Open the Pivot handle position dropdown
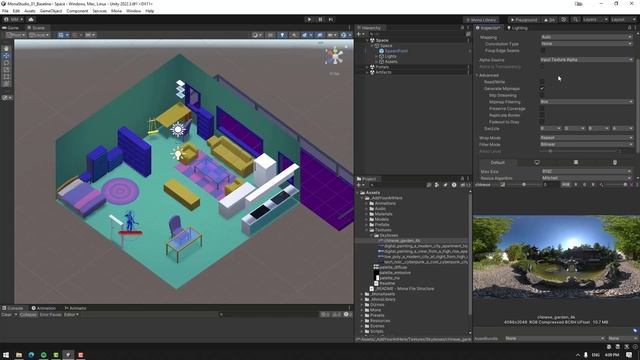640x360 pixels. click(16, 35)
